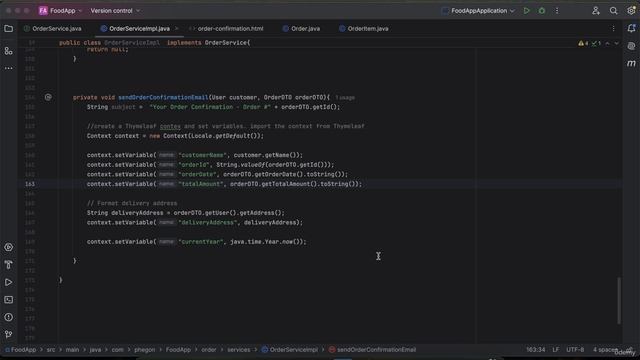Run FoodAppApplication with the green play button
The width and height of the screenshot is (640, 360).
[527, 11]
